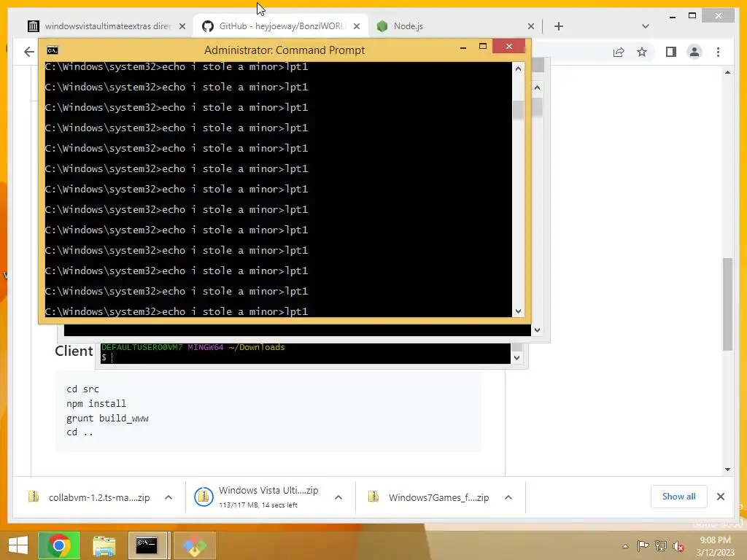This screenshot has width=747, height=560.
Task: Click the Command Prompt taskbar icon
Action: point(147,545)
